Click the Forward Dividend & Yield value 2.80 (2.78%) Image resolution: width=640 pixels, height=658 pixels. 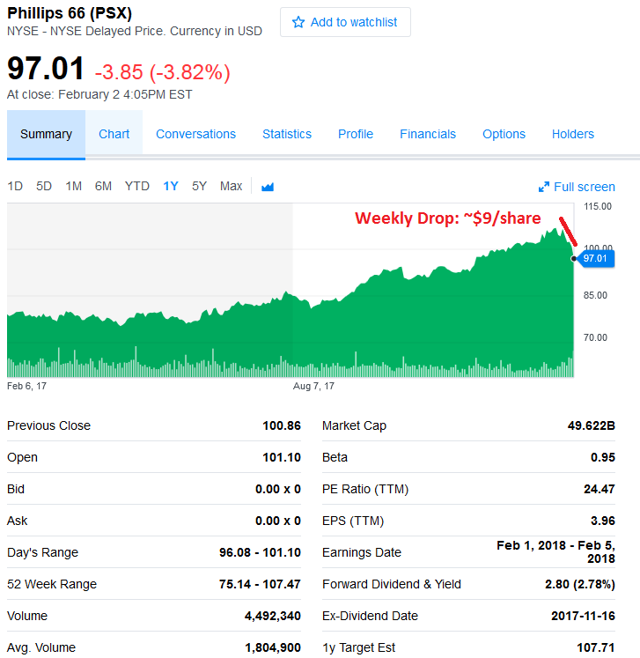(x=580, y=584)
